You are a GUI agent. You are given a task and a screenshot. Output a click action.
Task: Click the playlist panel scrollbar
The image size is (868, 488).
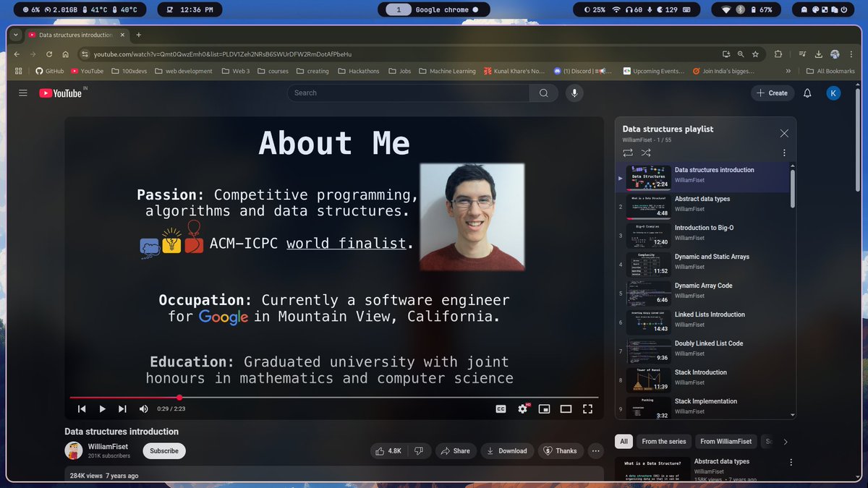(x=792, y=188)
